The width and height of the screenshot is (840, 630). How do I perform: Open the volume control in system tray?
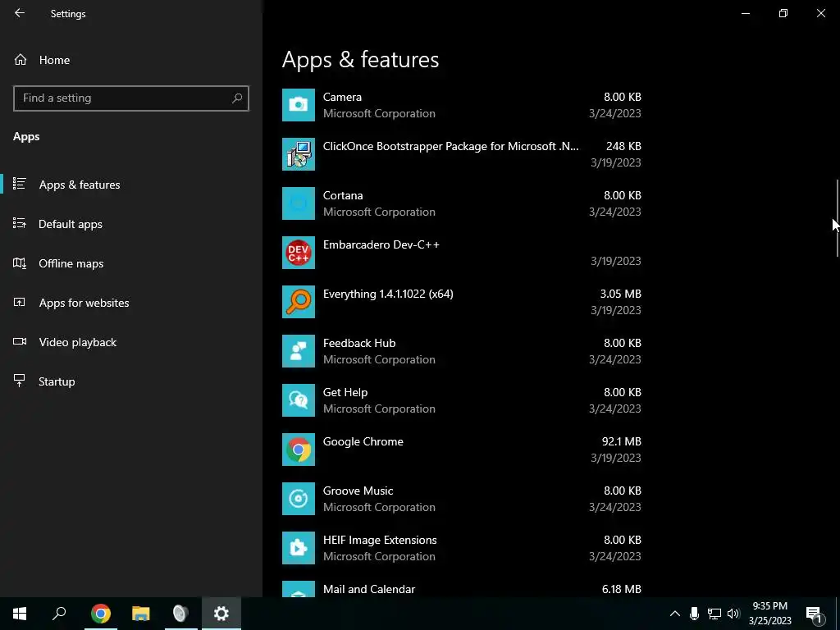(x=733, y=614)
